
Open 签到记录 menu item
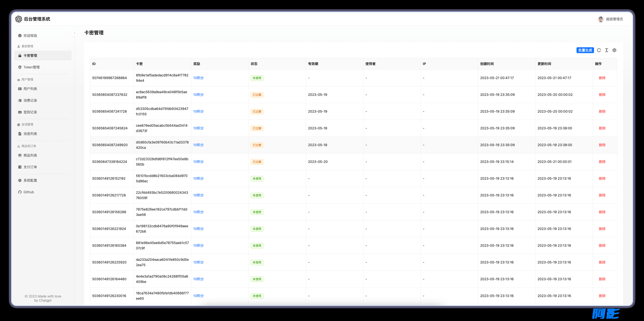(x=43, y=112)
